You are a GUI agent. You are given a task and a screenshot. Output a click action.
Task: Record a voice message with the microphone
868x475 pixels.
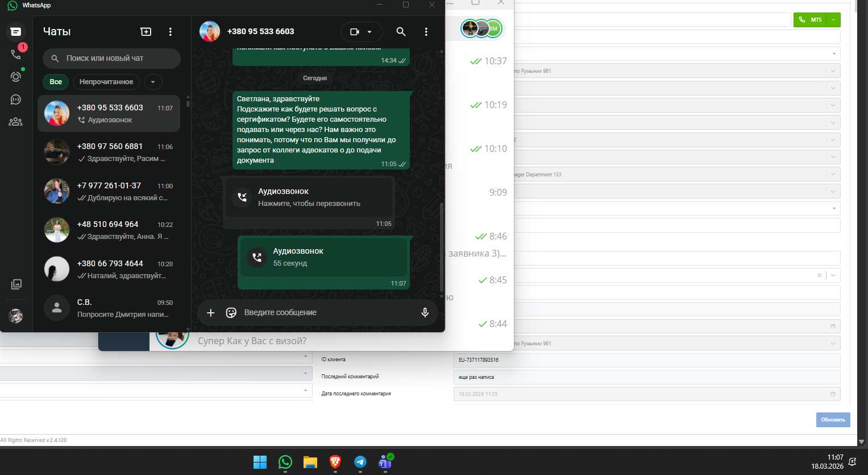coord(425,312)
